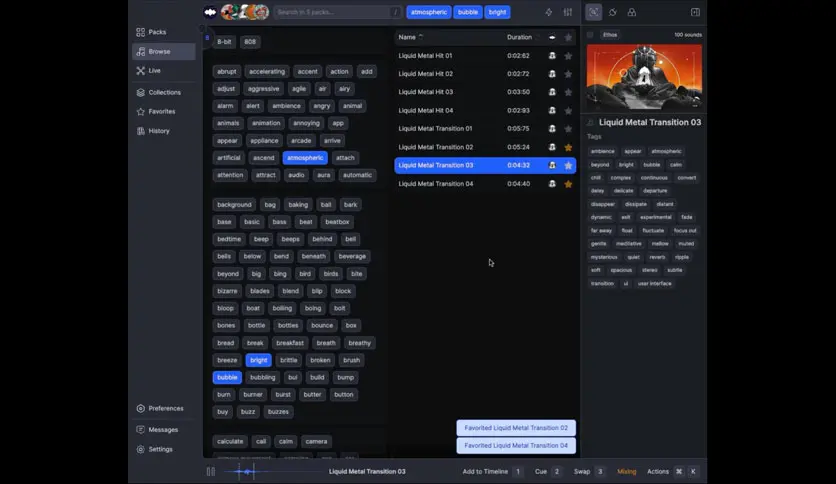This screenshot has width=836, height=484.
Task: Open the Browse section in sidebar
Action: click(164, 52)
